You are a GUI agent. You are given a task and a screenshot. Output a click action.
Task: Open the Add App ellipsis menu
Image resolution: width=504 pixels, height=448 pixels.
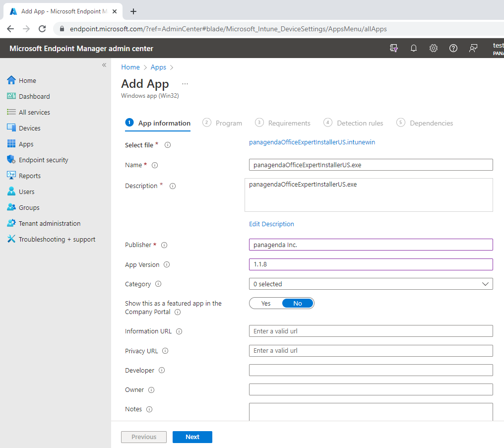coord(185,84)
